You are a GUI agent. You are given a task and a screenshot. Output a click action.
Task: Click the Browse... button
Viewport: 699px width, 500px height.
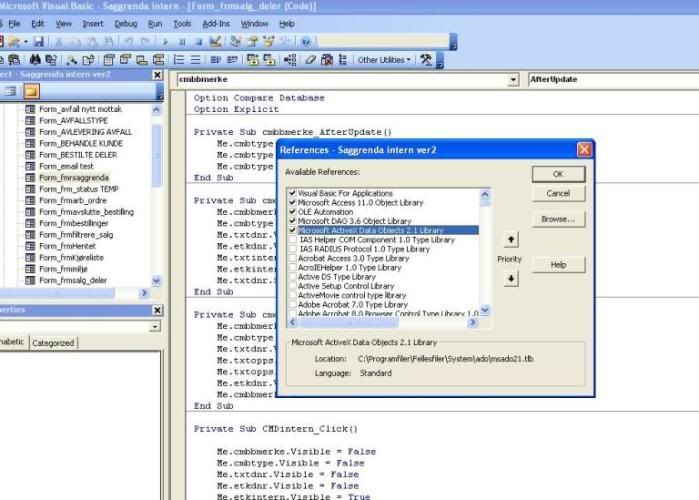click(x=558, y=218)
